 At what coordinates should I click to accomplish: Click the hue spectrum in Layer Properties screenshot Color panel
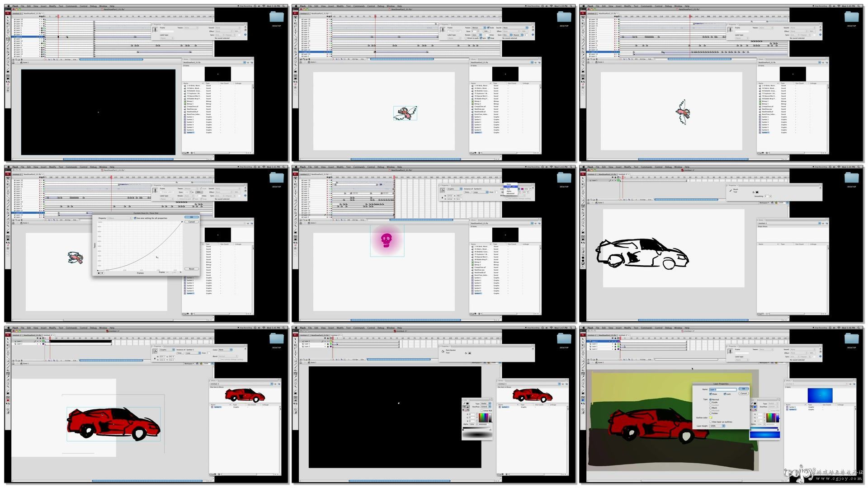771,418
